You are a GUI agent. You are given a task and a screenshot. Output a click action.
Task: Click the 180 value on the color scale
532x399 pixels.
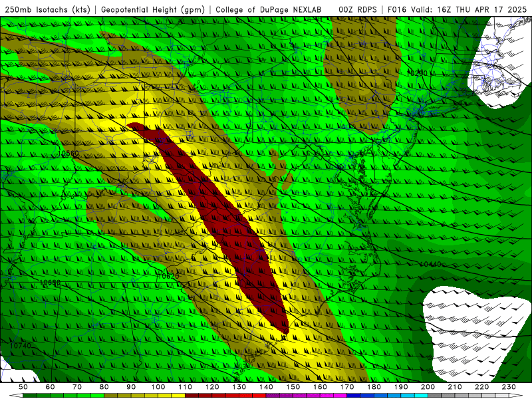pos(374,387)
